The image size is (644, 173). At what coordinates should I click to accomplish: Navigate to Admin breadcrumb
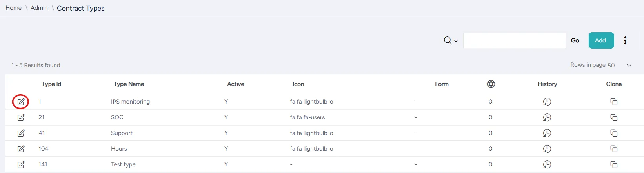coord(39,8)
